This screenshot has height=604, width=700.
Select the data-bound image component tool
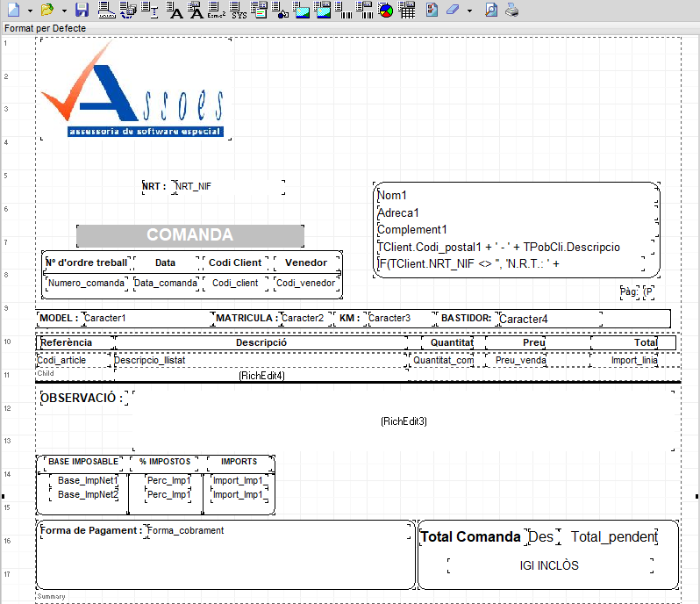pos(323,10)
